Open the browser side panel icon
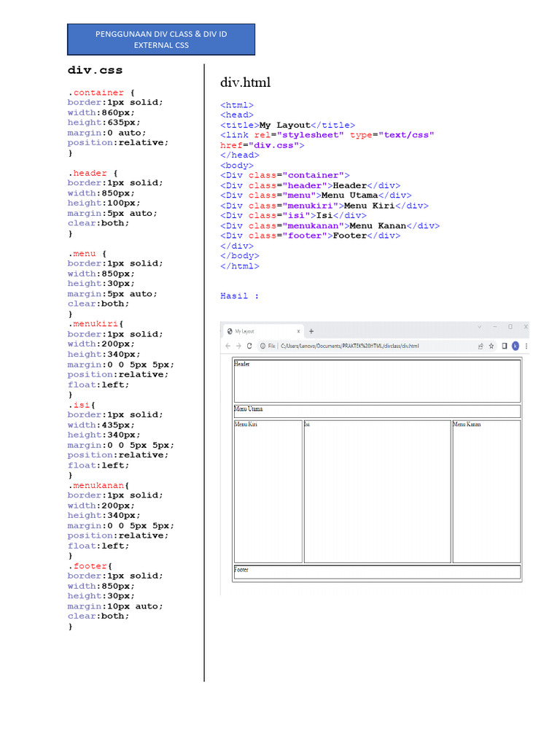The width and height of the screenshot is (560, 747). pos(504,346)
